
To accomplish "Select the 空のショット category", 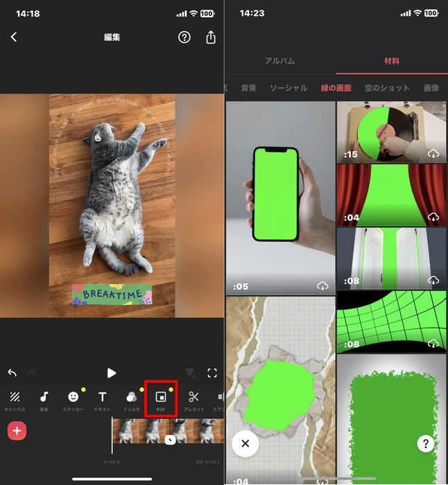I will [387, 88].
